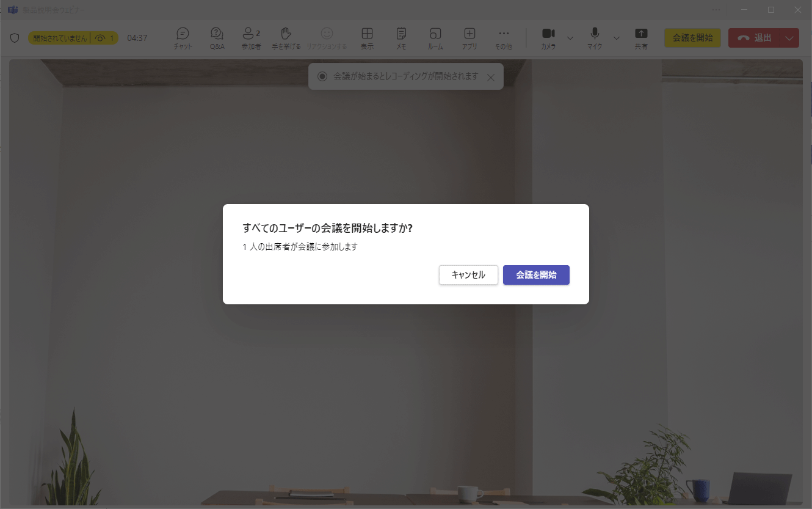
Task: Click the security shield icon
Action: coord(14,37)
